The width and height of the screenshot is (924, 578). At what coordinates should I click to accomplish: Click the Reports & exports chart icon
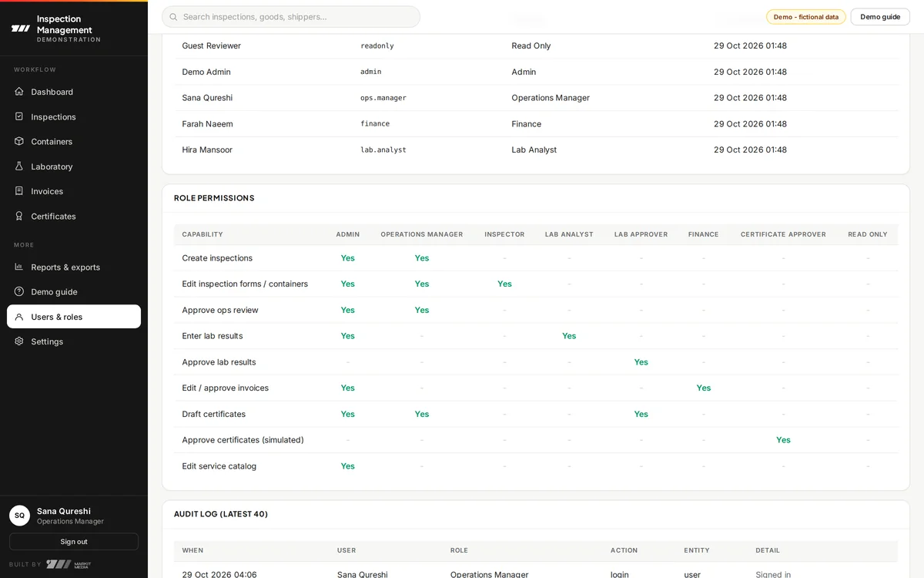(x=19, y=267)
